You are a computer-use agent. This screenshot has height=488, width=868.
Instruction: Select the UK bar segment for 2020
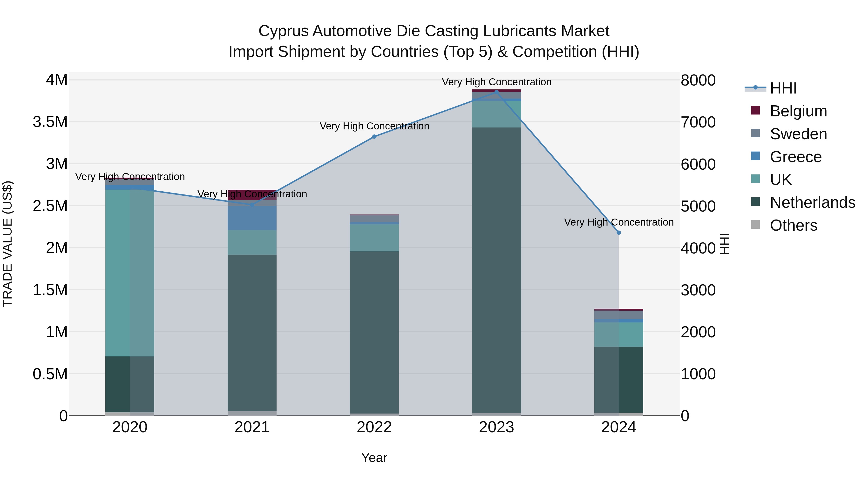tap(130, 273)
